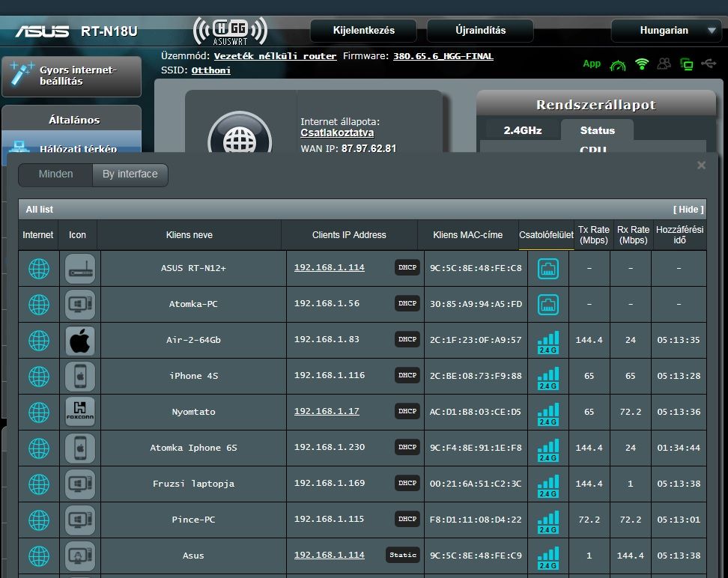Image resolution: width=728 pixels, height=578 pixels.
Task: Click client name Fruzsi laptopja
Action: [x=193, y=484]
